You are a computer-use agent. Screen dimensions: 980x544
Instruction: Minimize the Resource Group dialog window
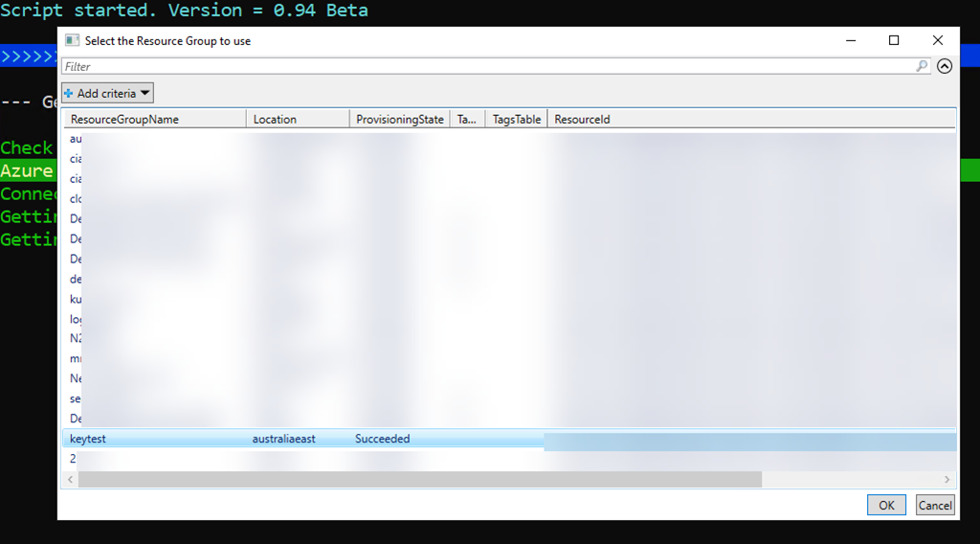coord(850,40)
